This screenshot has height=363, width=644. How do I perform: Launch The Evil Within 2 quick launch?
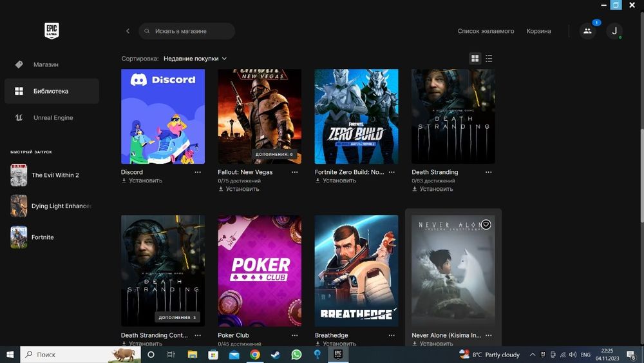click(52, 175)
